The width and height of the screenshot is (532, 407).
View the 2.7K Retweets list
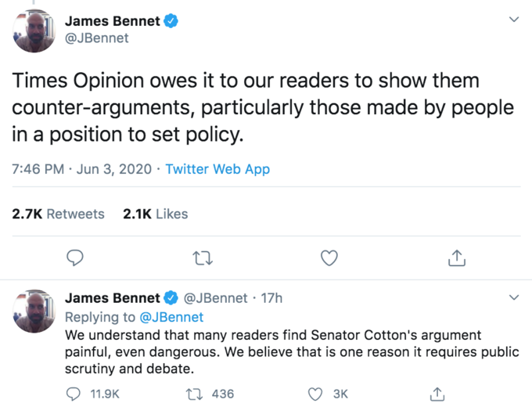click(x=59, y=214)
